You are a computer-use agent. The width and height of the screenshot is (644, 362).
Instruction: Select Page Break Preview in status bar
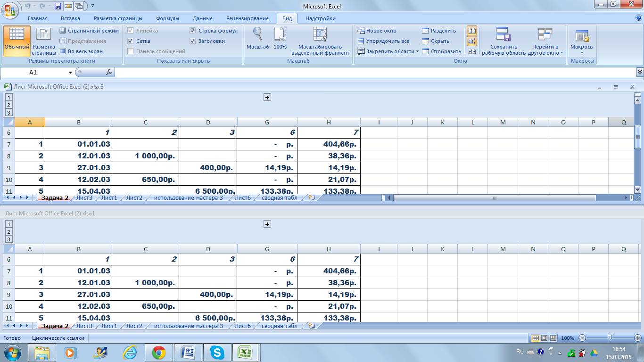[552, 338]
